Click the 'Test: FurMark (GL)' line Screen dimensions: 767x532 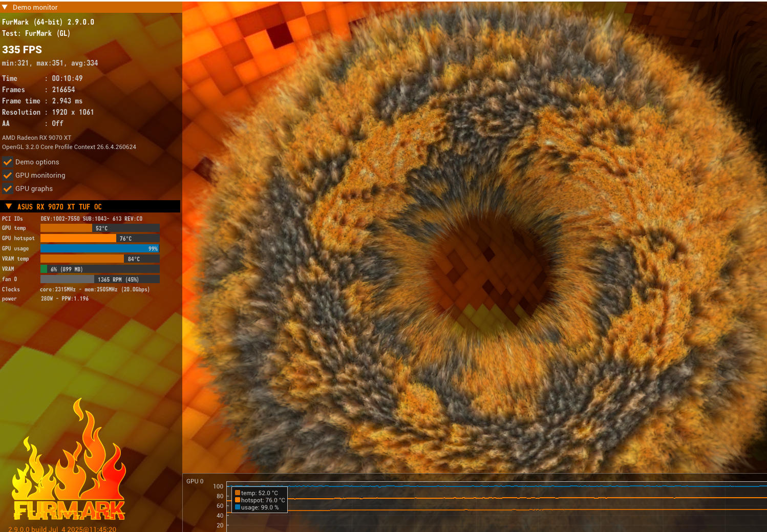coord(36,33)
